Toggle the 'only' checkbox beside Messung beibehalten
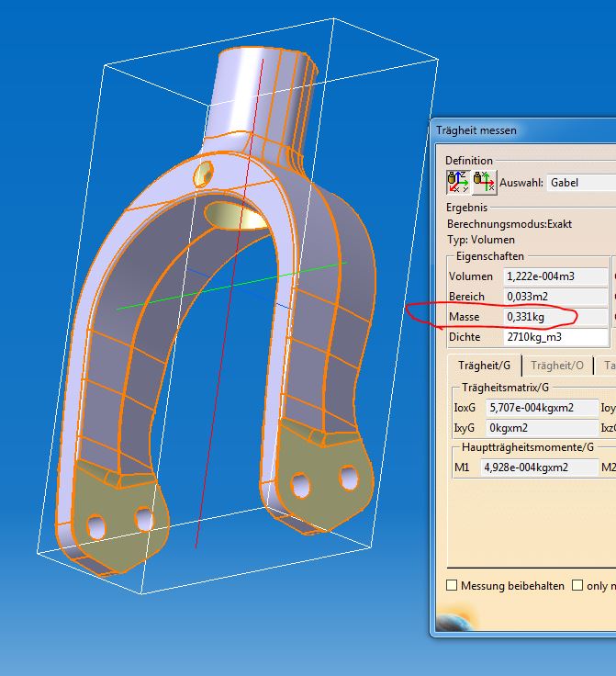The height and width of the screenshot is (676, 616). point(577,585)
